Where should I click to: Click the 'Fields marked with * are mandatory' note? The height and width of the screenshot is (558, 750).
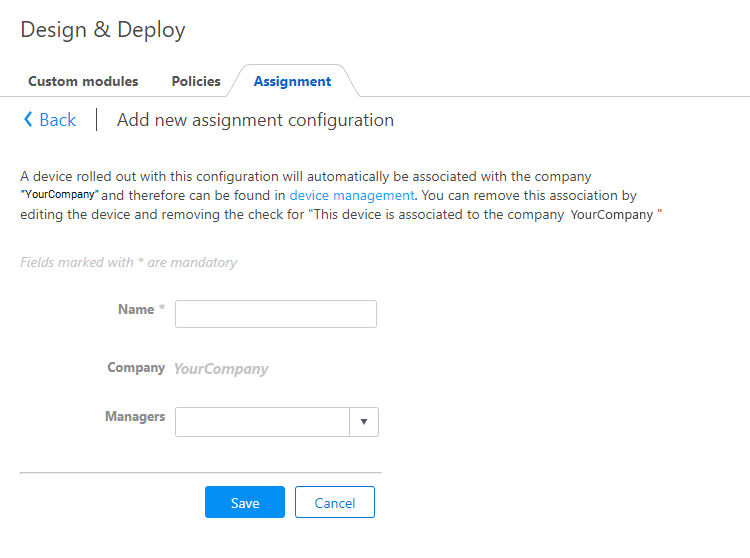(129, 263)
